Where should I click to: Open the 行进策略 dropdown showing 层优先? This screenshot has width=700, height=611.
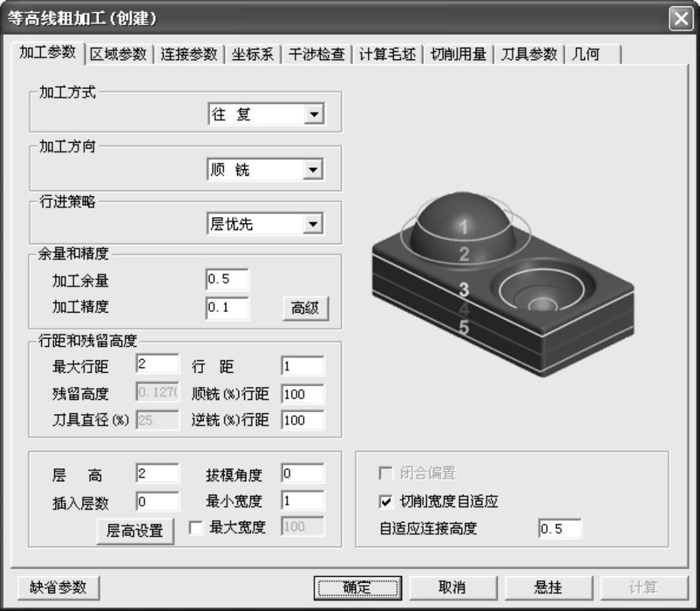[313, 224]
